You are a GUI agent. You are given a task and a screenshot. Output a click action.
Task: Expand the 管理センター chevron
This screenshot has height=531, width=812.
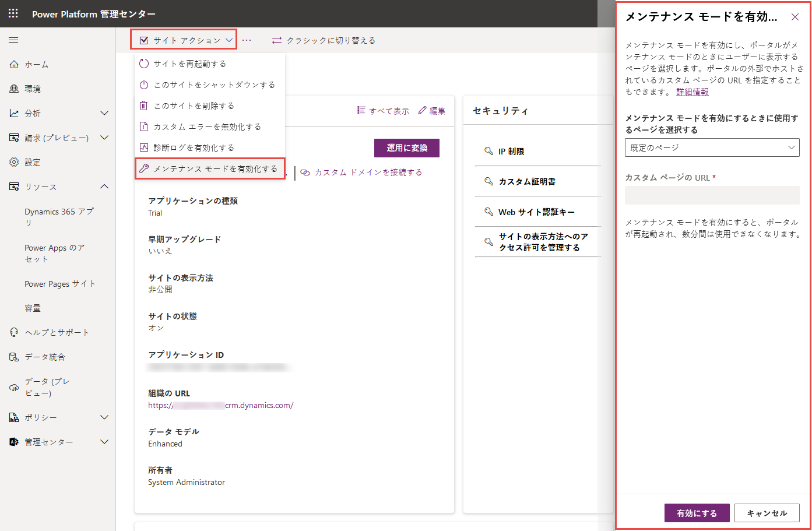point(104,442)
